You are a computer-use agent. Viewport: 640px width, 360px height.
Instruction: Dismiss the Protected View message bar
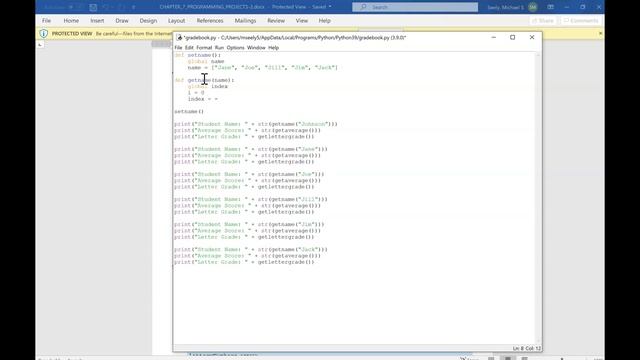(600, 33)
